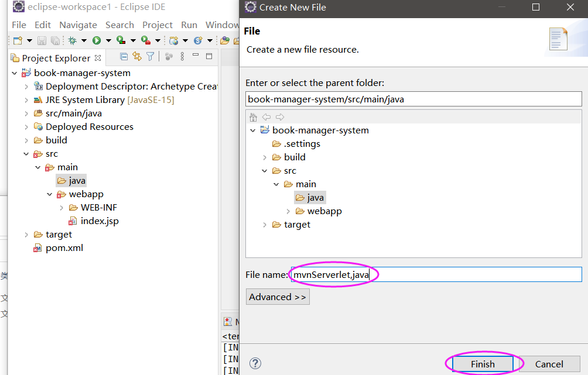
Task: Expand JRE System Library node
Action: [26, 100]
